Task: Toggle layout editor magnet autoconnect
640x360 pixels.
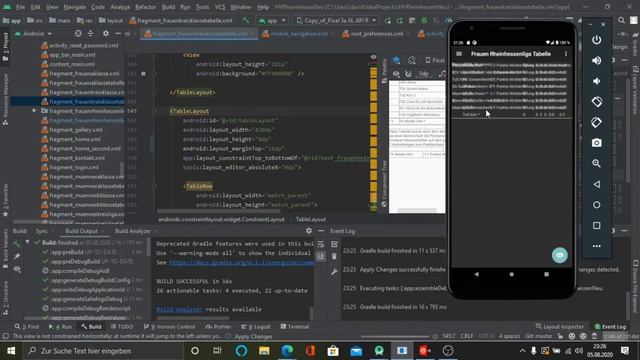Action: click(408, 74)
